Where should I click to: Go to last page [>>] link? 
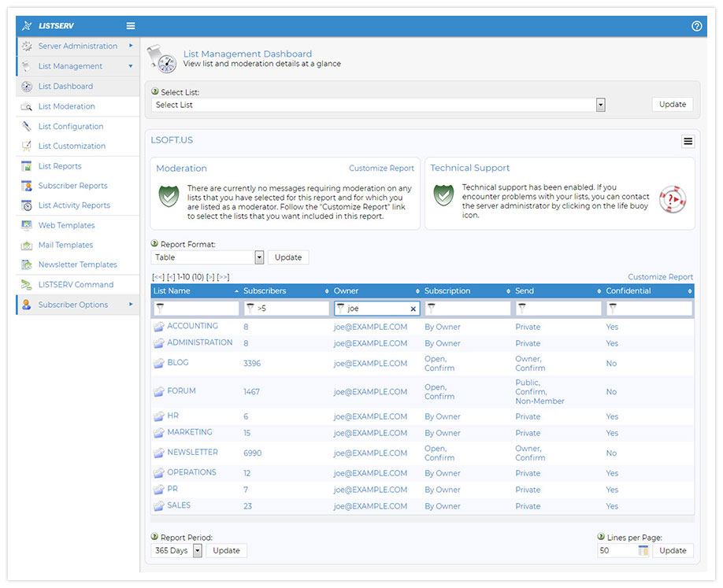tap(223, 277)
